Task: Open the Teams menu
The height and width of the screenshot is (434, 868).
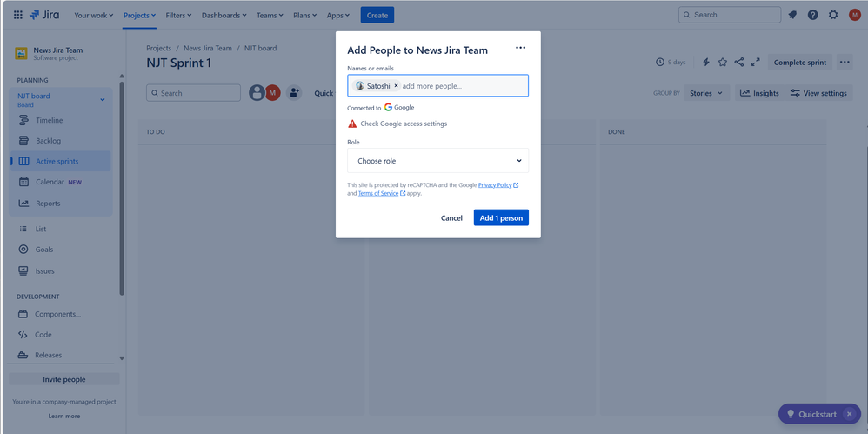Action: [270, 15]
